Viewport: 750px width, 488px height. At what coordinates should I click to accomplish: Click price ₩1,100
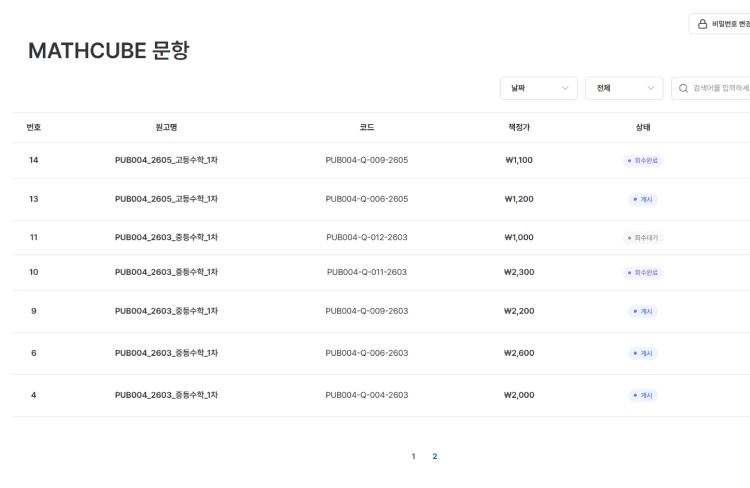click(519, 160)
